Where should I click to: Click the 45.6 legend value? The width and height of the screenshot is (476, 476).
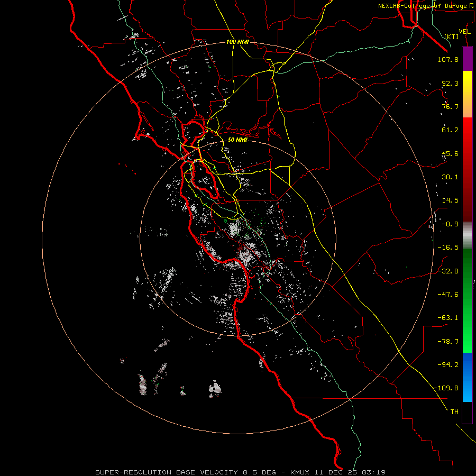450,153
